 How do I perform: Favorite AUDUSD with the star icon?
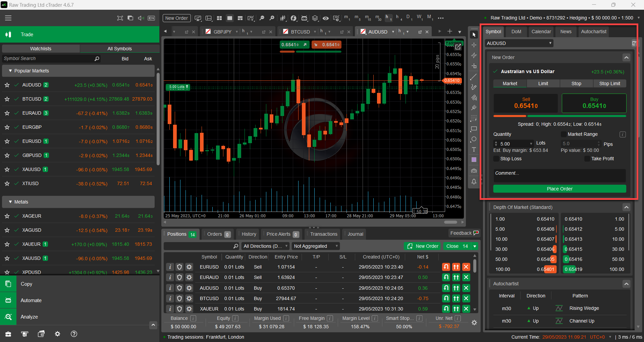[7, 85]
